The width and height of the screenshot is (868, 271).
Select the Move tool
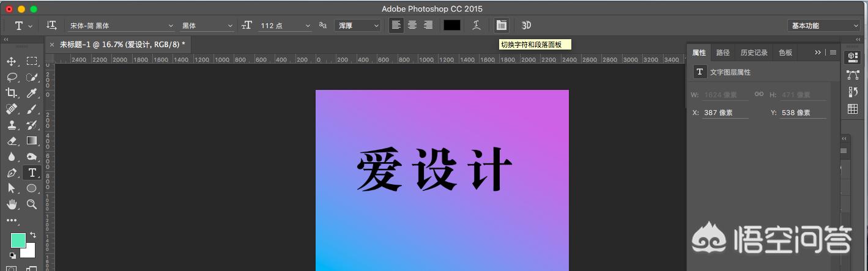[x=12, y=61]
